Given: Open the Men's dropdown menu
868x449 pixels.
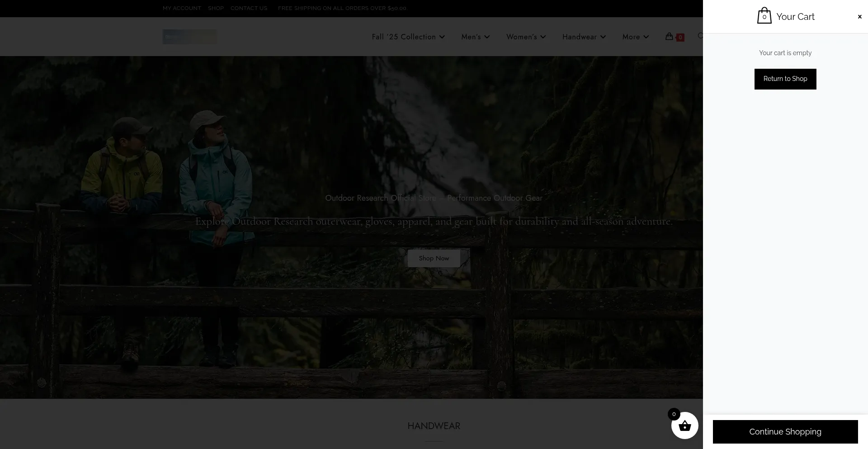Looking at the screenshot, I should [x=475, y=37].
